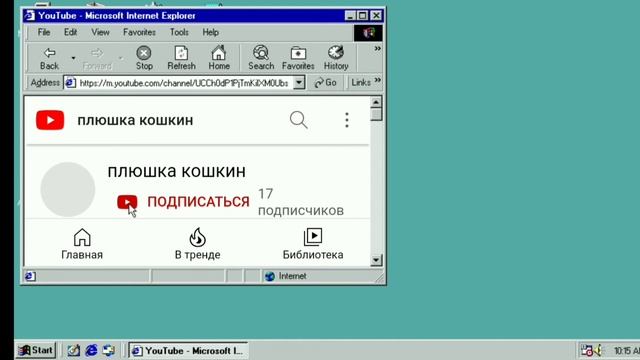
Task: Click the channel name плюшка кошкин heading
Action: tap(177, 171)
